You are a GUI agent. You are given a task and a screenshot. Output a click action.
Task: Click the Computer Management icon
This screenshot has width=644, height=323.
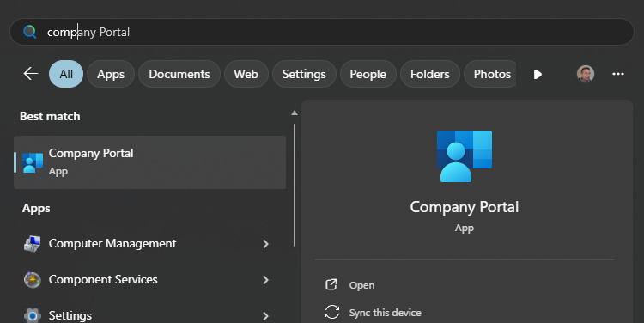[x=32, y=244]
